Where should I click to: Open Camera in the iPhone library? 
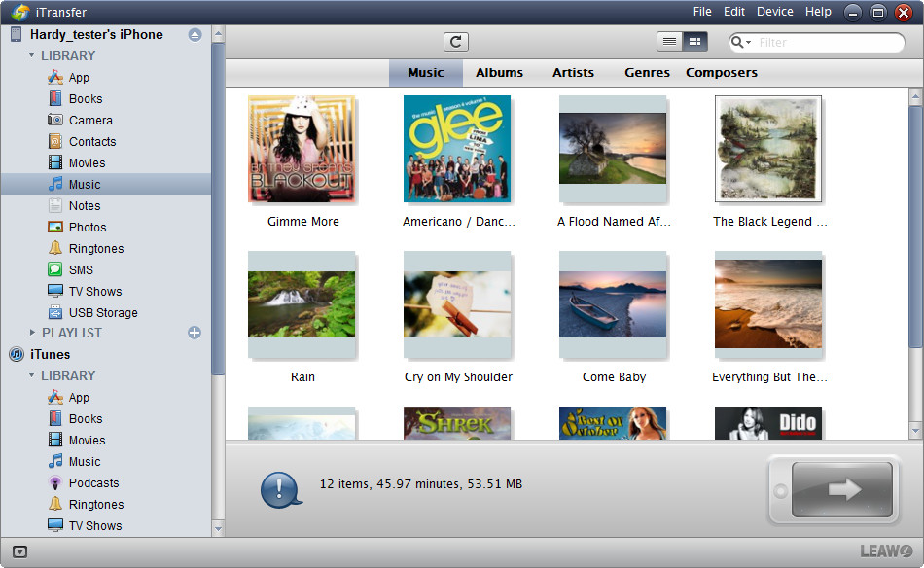pos(89,121)
